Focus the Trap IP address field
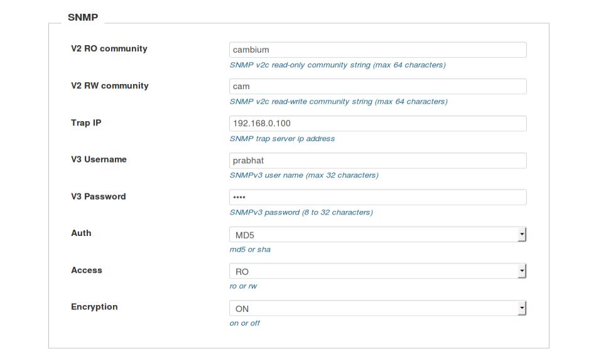 coord(377,124)
